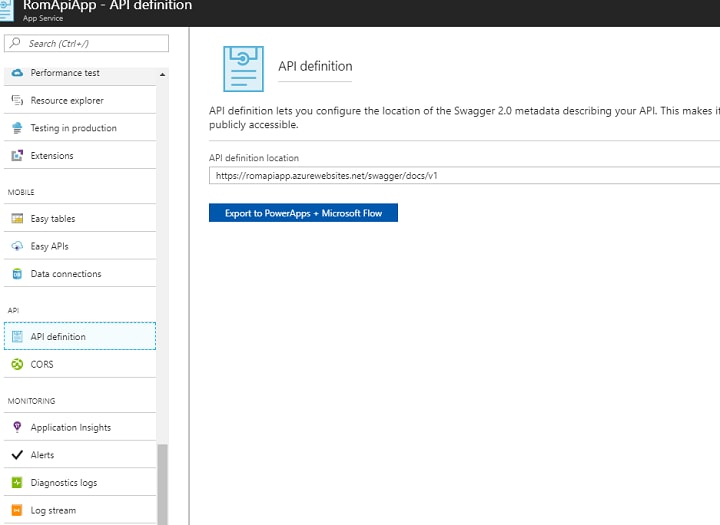
Task: Click the 'API definition location' label
Action: pyautogui.click(x=254, y=158)
